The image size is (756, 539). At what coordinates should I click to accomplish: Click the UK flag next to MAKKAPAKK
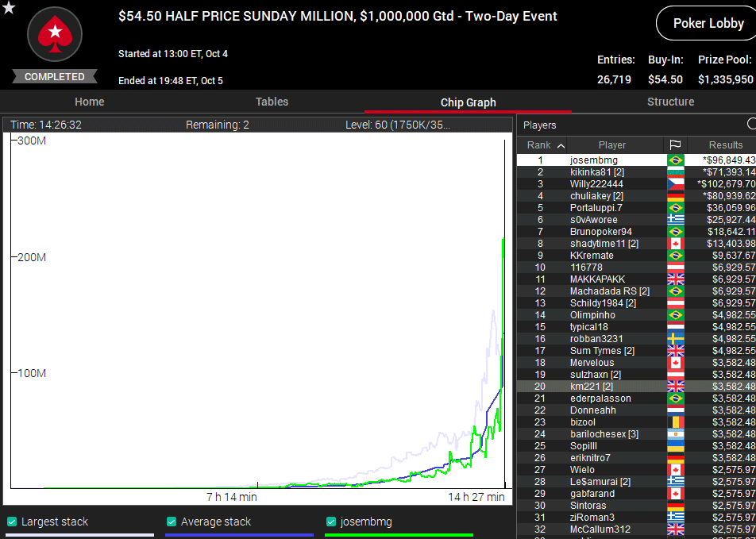tap(676, 279)
